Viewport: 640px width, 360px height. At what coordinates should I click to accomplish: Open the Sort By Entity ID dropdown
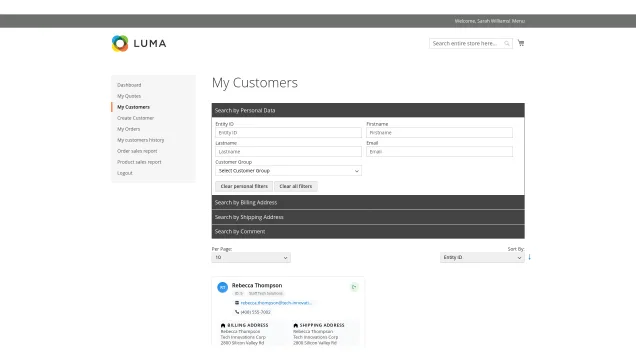(x=482, y=258)
